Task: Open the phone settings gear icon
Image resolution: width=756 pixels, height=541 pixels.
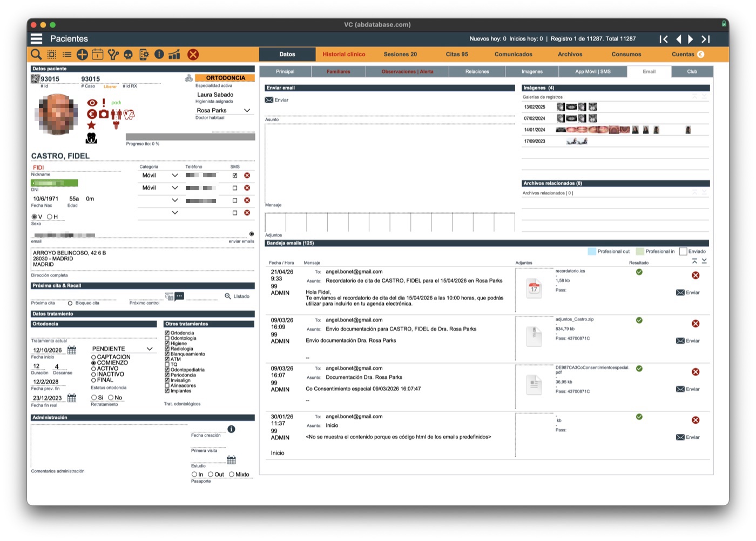Action: point(144,54)
